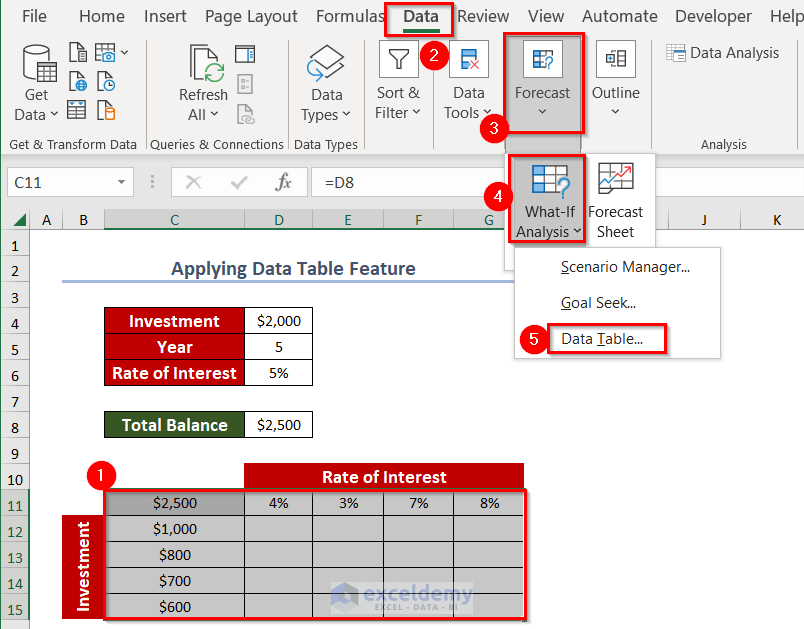The image size is (804, 629).
Task: Select the From Text/CSV import icon
Action: tap(78, 51)
